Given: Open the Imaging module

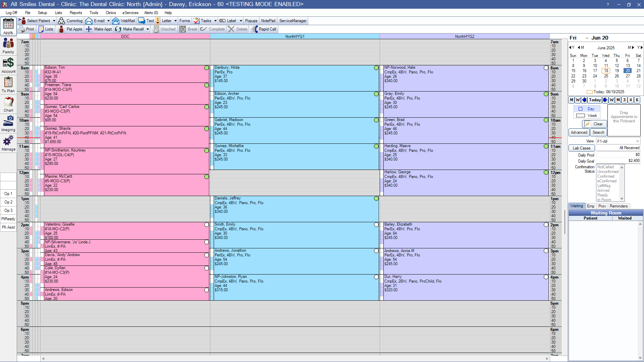Looking at the screenshot, I should (8, 123).
